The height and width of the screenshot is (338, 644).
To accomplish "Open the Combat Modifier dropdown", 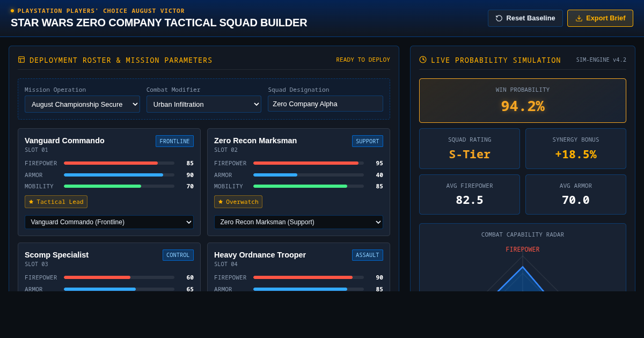I will pos(204,104).
